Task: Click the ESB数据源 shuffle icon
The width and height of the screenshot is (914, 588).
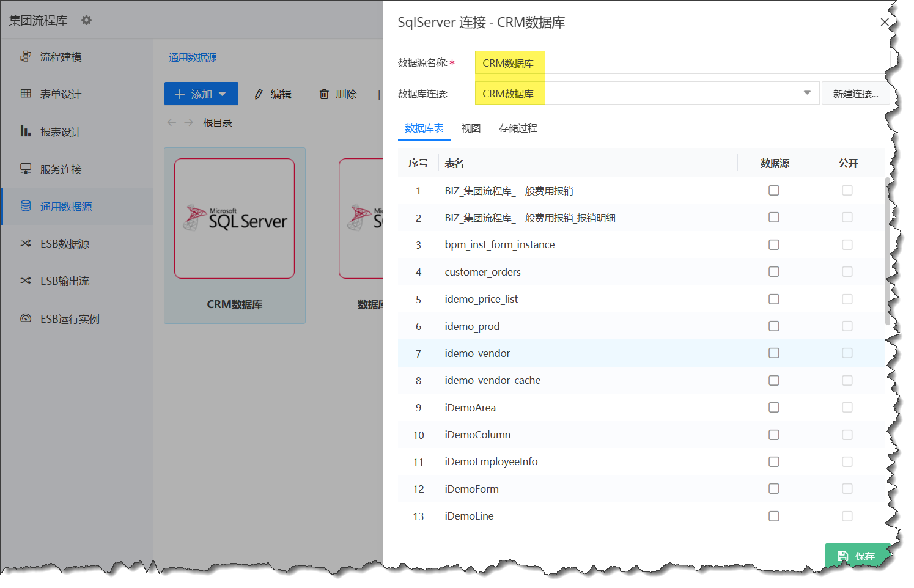Action: [26, 243]
